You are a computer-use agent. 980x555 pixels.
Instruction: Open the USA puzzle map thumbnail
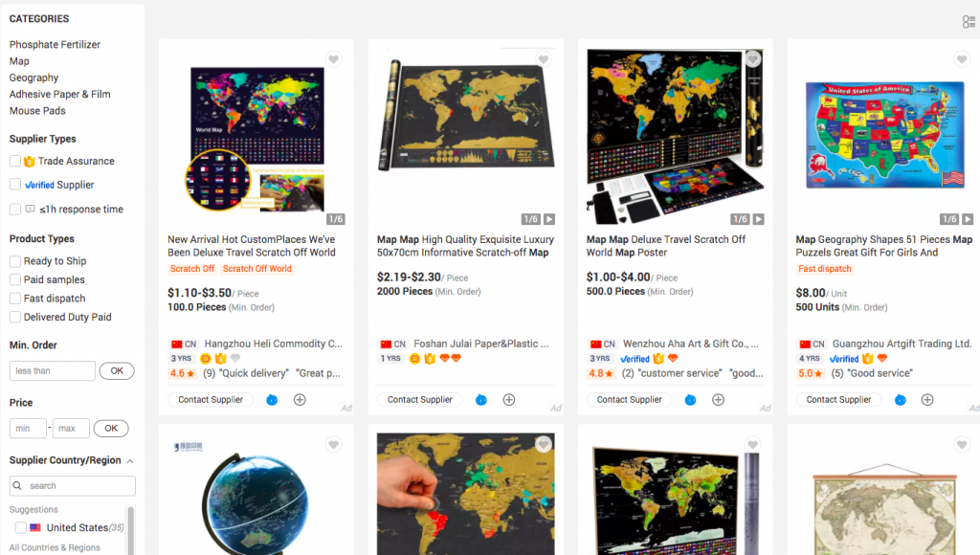click(x=885, y=135)
